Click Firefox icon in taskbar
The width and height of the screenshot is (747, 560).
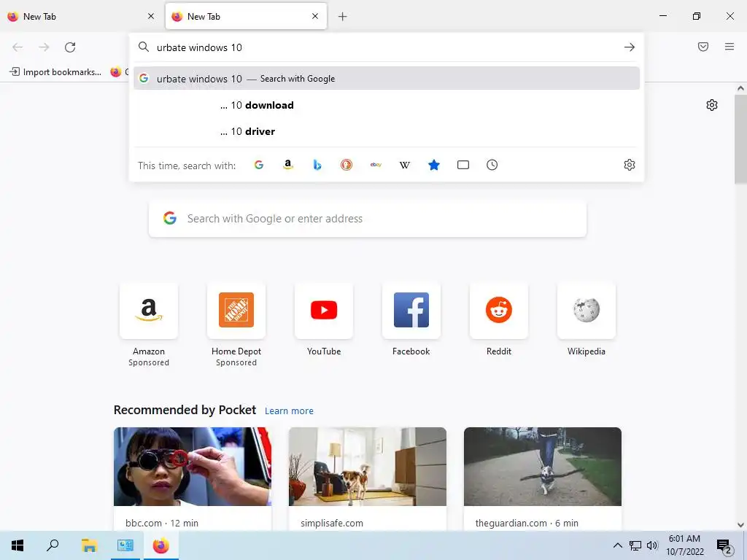pos(161,545)
